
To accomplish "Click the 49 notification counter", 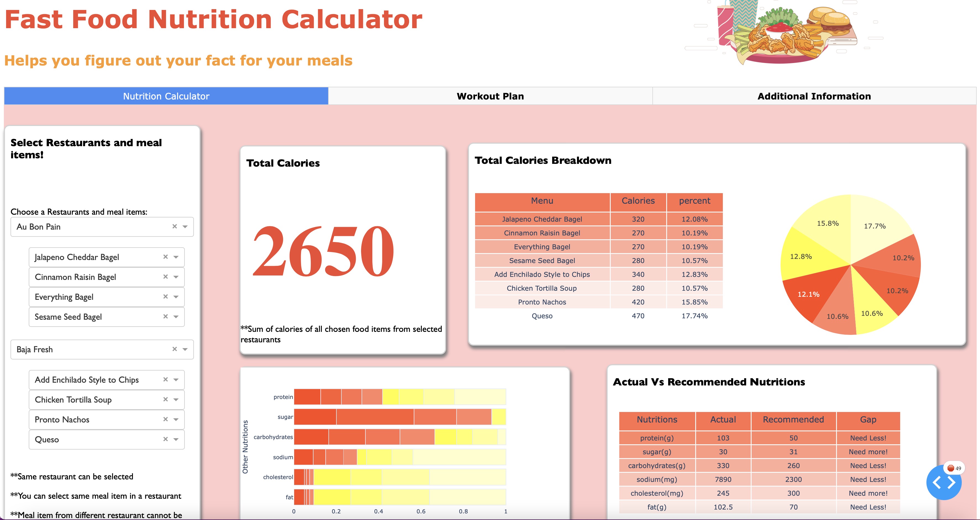I will pos(959,468).
